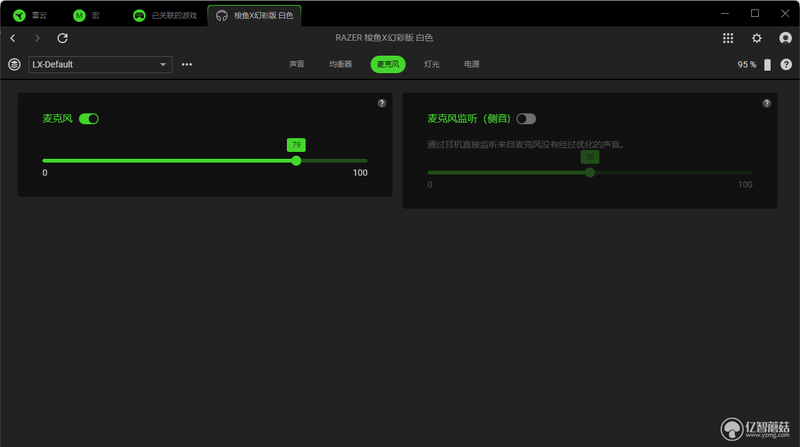Click the profile stack icon beside LX-Default
The width and height of the screenshot is (800, 447).
coord(14,64)
